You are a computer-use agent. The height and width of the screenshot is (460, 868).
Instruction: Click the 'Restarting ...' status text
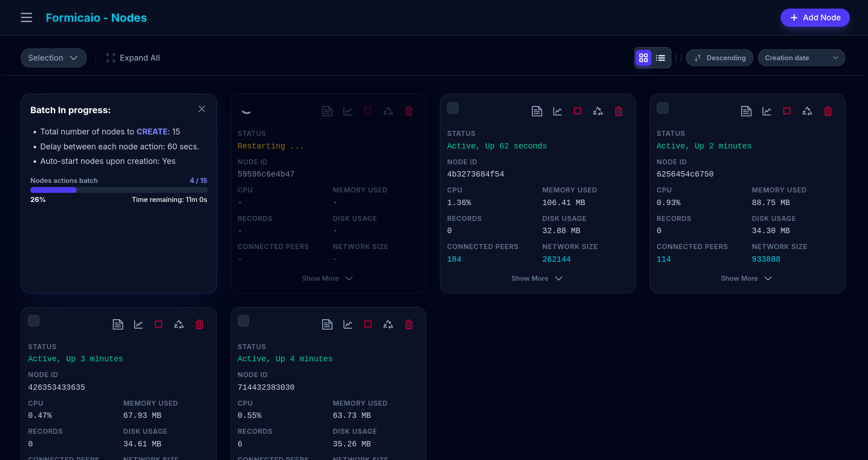click(270, 146)
